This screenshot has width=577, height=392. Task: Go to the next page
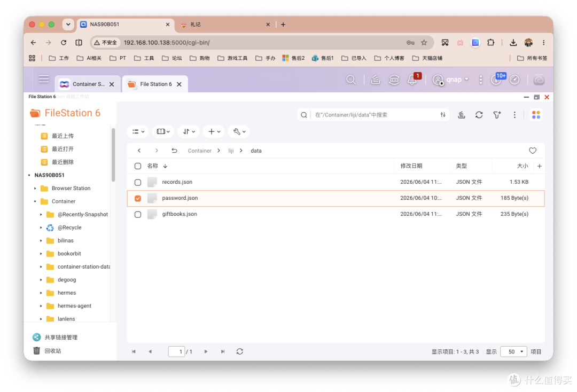click(206, 351)
